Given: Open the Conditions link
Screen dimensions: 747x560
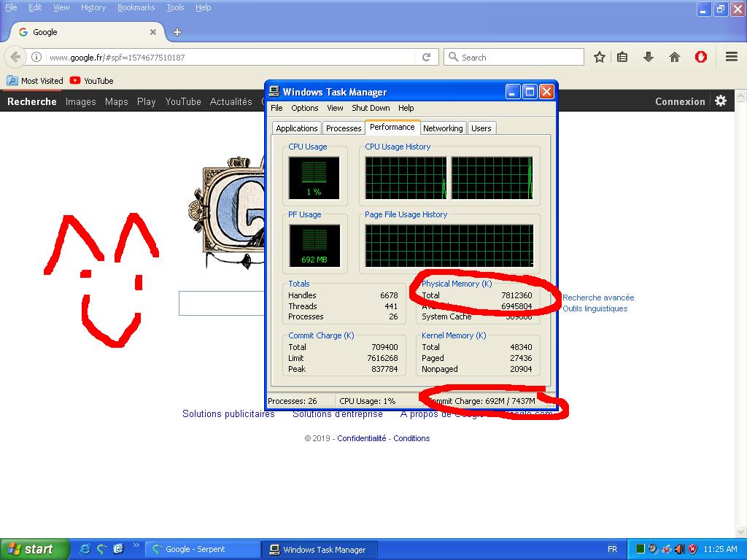Looking at the screenshot, I should pos(411,438).
